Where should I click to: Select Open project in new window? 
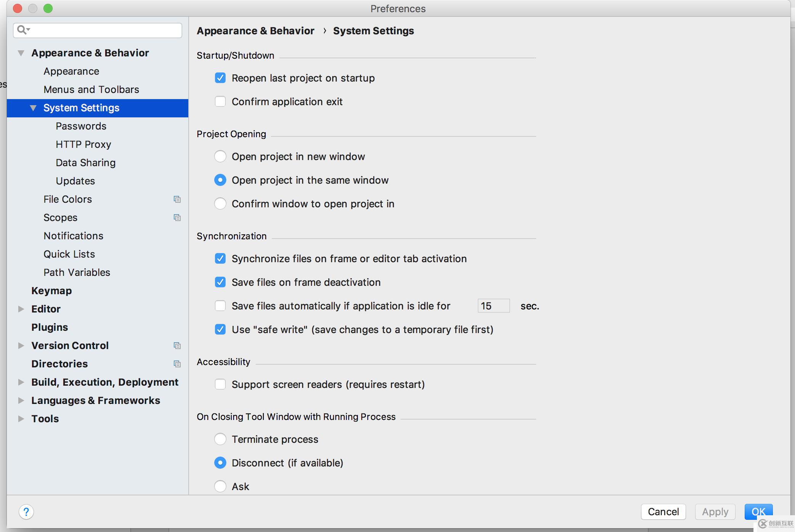220,156
